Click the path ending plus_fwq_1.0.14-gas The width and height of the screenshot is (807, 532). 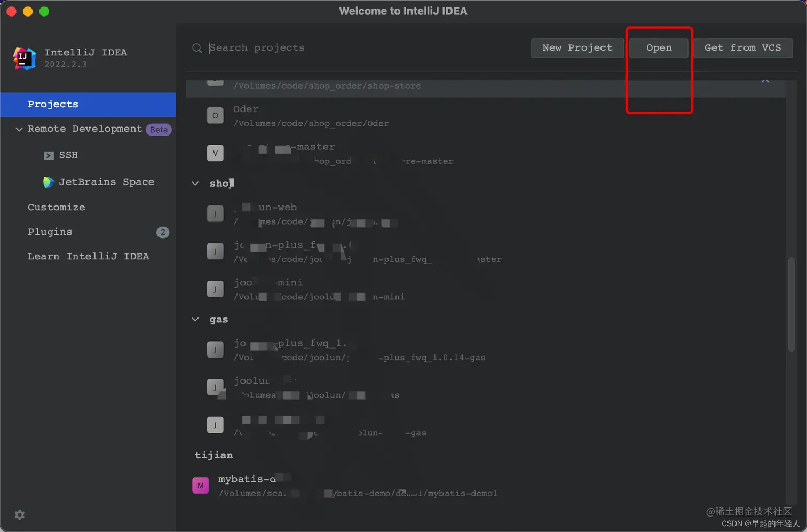(x=359, y=358)
